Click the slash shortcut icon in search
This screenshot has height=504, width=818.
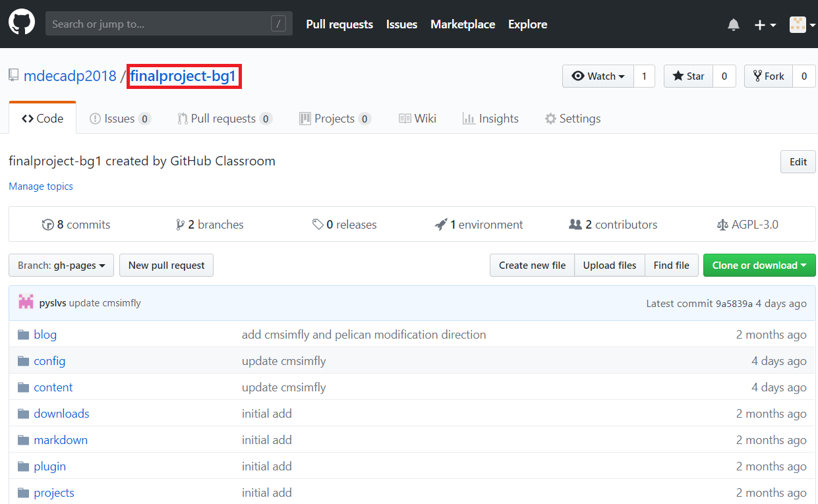pos(278,24)
